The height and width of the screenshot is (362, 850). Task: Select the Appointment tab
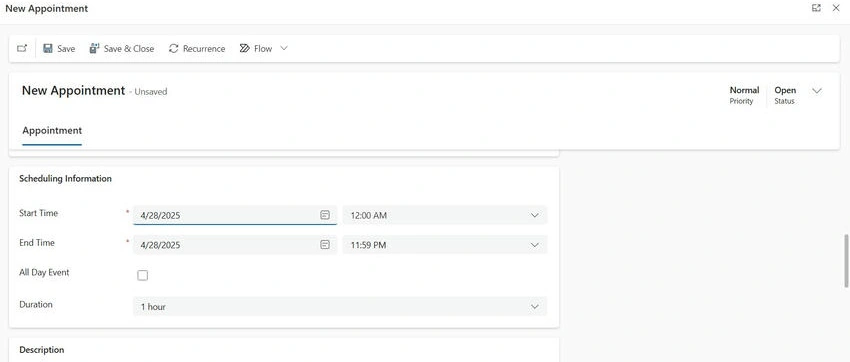pyautogui.click(x=52, y=131)
